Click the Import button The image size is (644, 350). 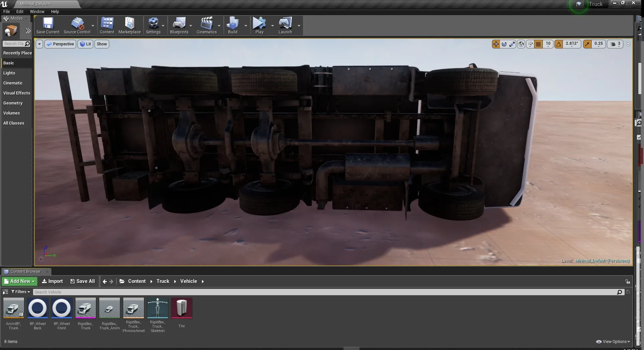click(52, 281)
